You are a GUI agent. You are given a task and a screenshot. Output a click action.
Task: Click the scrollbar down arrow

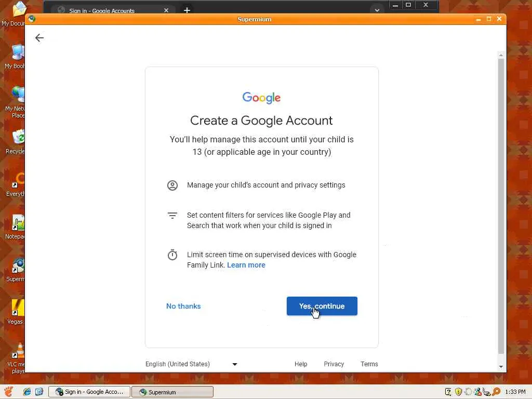coord(501,367)
